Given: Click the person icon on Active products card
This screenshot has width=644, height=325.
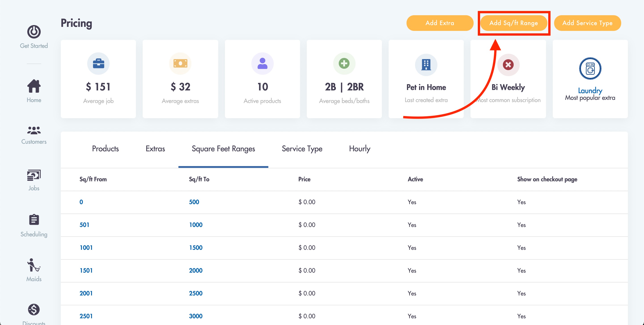Looking at the screenshot, I should (x=262, y=64).
